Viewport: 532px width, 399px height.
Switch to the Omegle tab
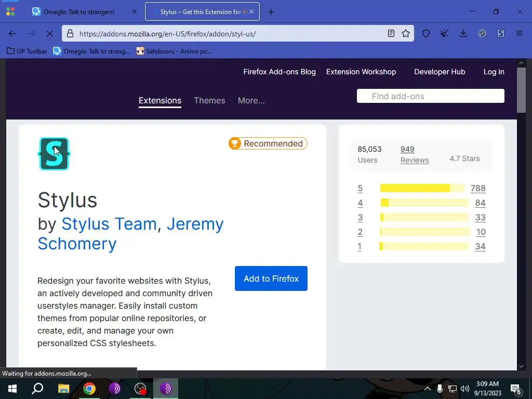[85, 11]
